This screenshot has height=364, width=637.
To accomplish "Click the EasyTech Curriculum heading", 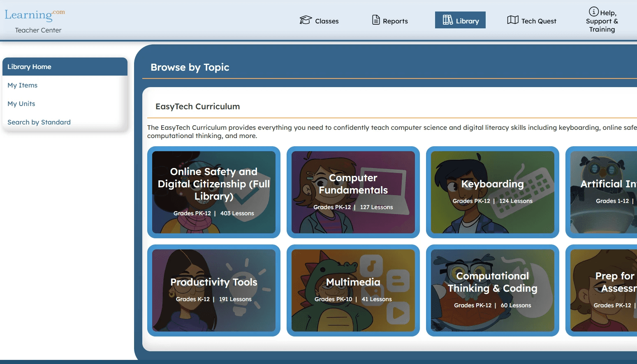I will point(198,106).
